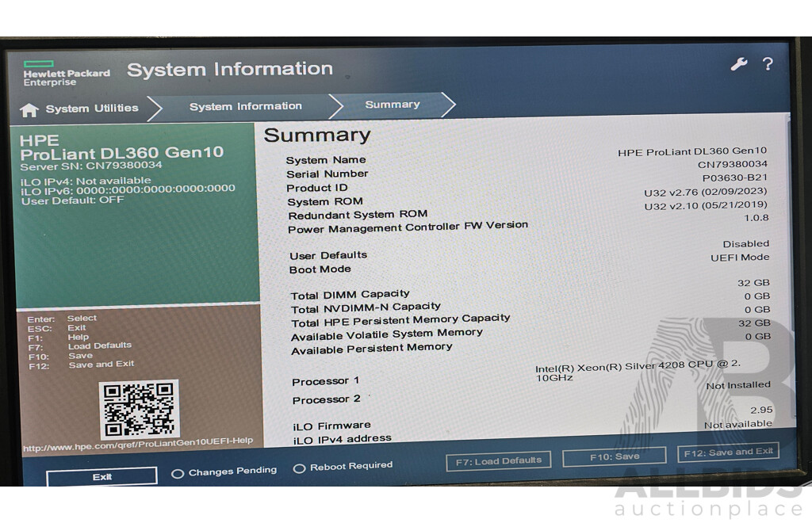Click the Disabled user defaults value
812x523 pixels.
coord(746,243)
